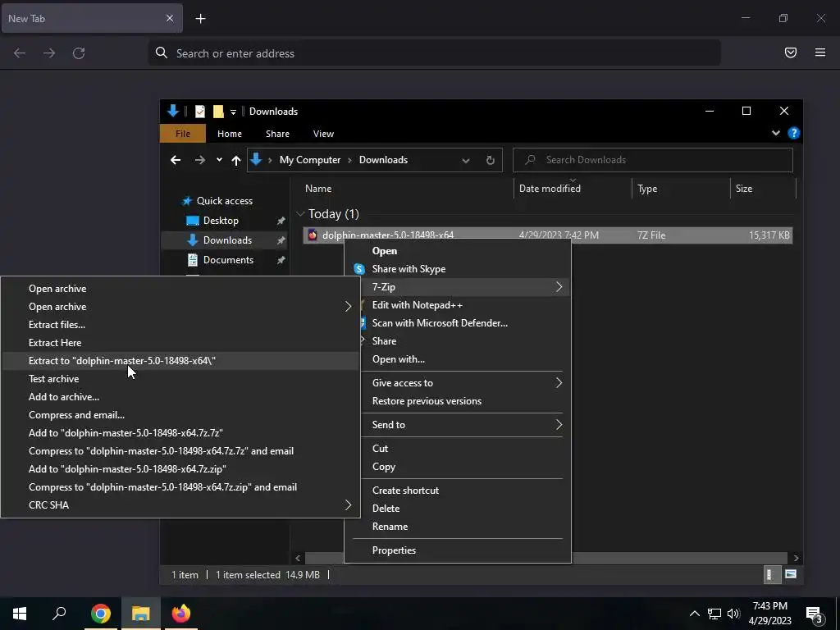This screenshot has height=630, width=840.
Task: Switch to large icons view layout
Action: (x=790, y=575)
